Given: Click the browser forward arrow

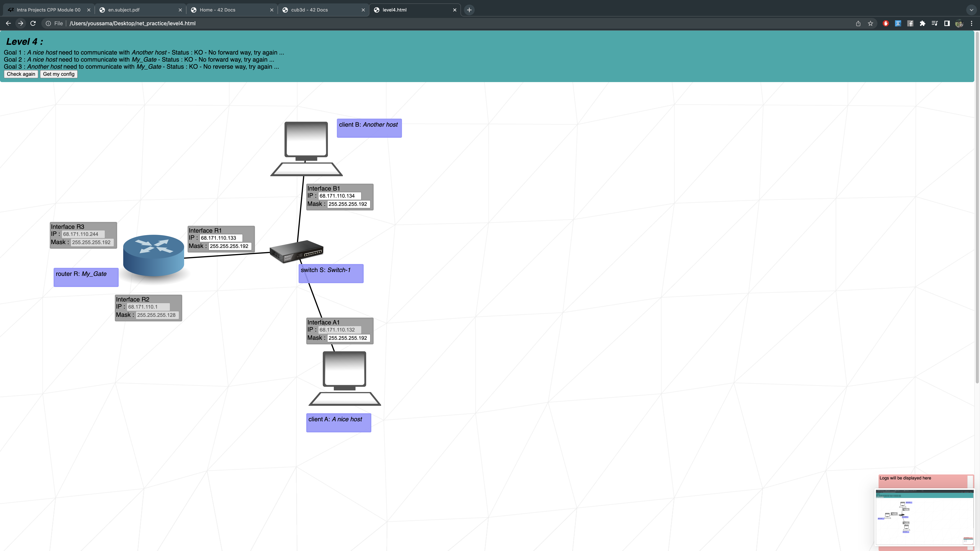Looking at the screenshot, I should pos(20,23).
